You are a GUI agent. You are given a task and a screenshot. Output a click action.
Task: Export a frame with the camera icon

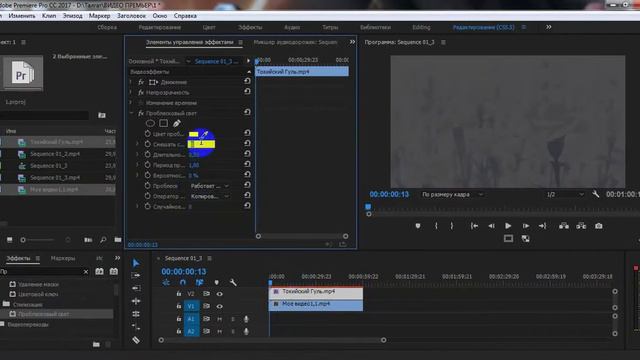(598, 226)
